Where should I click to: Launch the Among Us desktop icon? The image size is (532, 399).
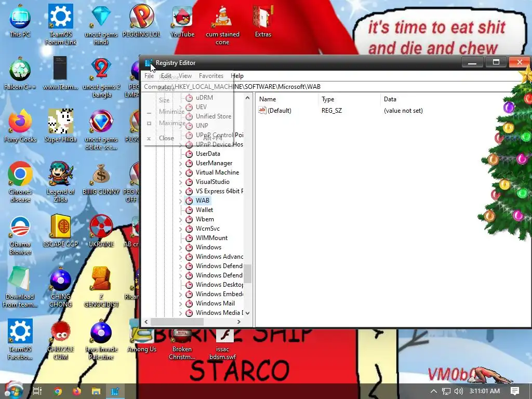click(x=141, y=336)
